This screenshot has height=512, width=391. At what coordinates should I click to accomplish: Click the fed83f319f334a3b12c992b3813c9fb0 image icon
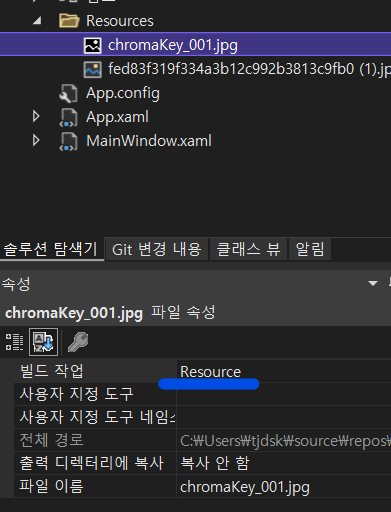[x=92, y=70]
